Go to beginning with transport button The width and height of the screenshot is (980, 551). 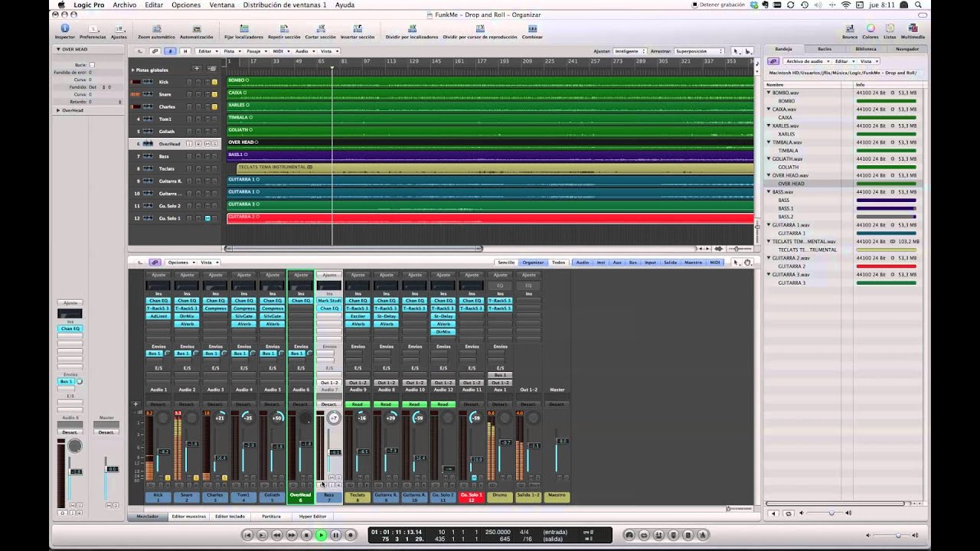248,535
